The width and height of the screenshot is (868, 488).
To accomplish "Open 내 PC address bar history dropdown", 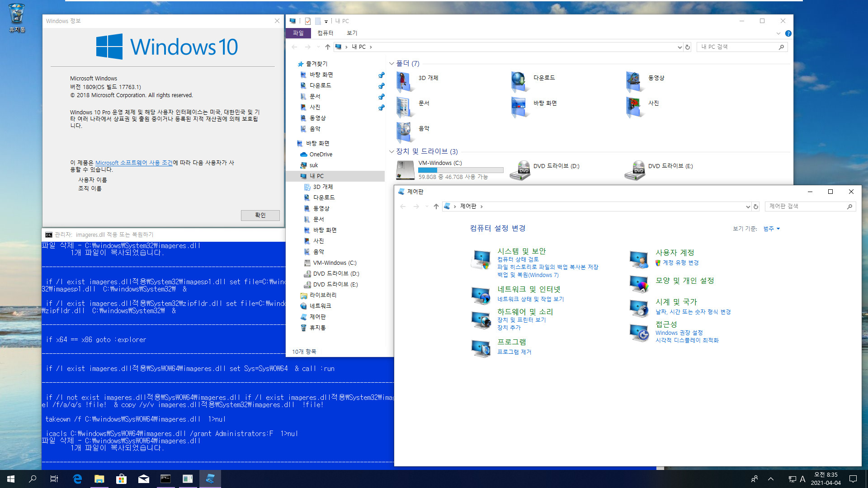I will coord(679,47).
